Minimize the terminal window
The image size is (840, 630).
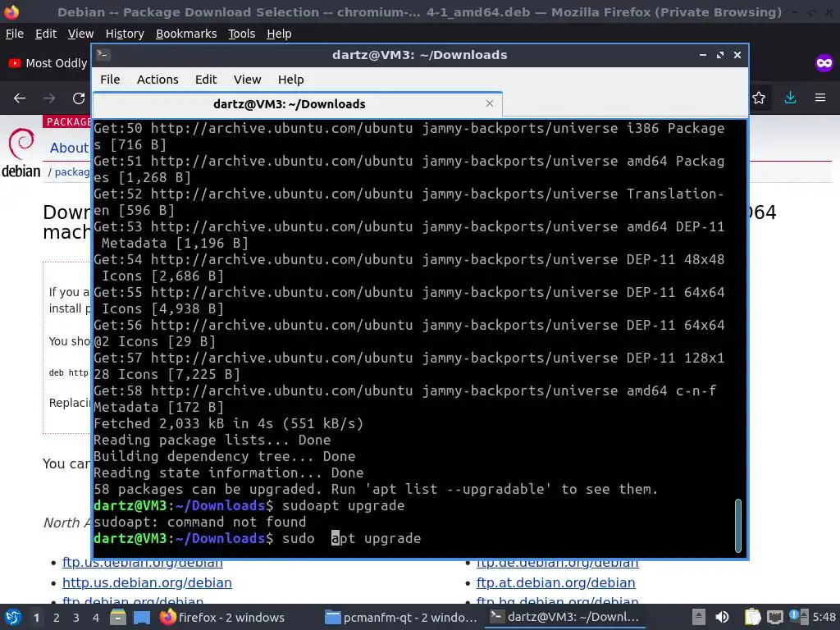pyautogui.click(x=702, y=55)
